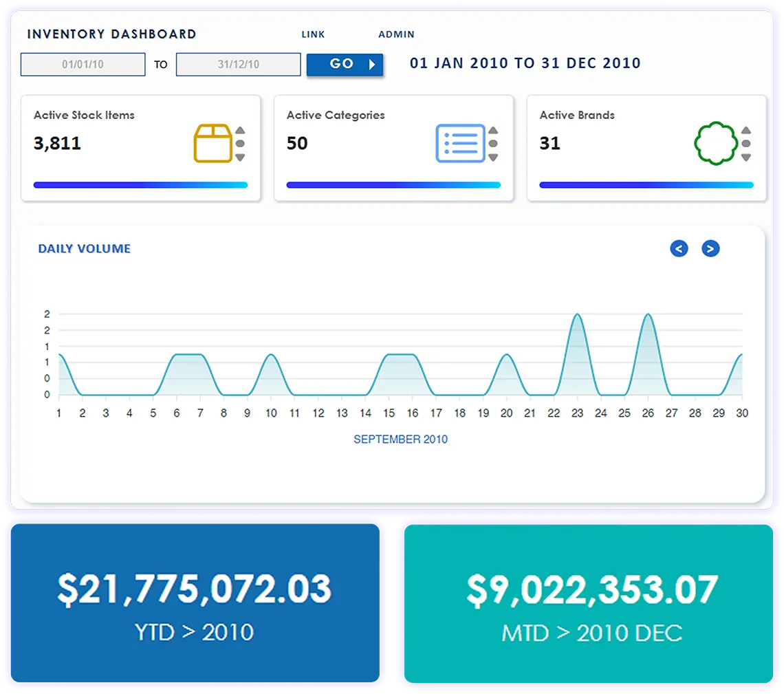Click up arrow on Active Categories card
The height and width of the screenshot is (694, 784).
coord(493,131)
